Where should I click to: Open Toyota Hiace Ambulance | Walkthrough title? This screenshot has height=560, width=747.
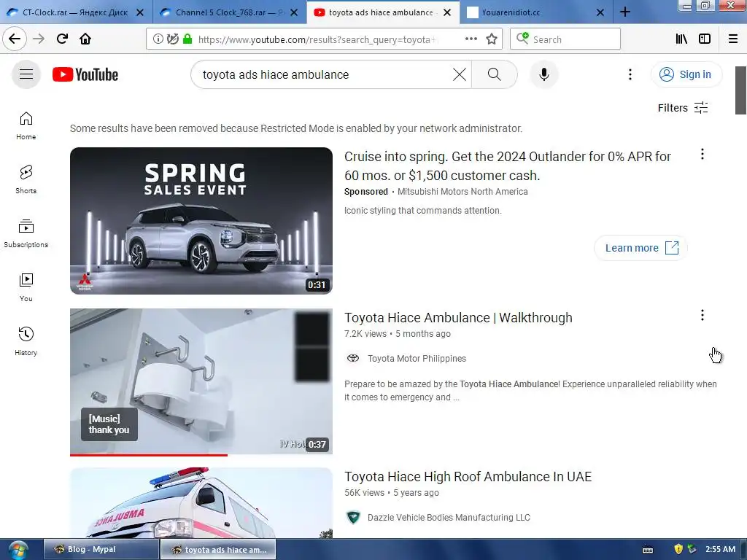(x=458, y=318)
